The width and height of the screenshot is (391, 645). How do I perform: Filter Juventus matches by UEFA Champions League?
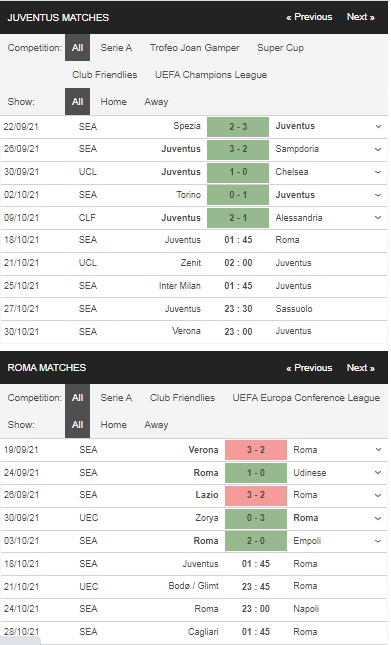[211, 75]
